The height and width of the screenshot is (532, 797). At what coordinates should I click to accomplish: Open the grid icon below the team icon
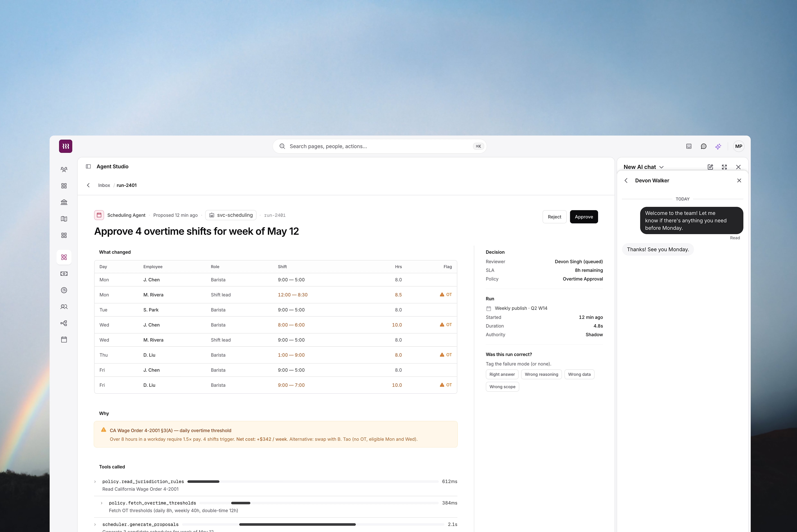(64, 186)
